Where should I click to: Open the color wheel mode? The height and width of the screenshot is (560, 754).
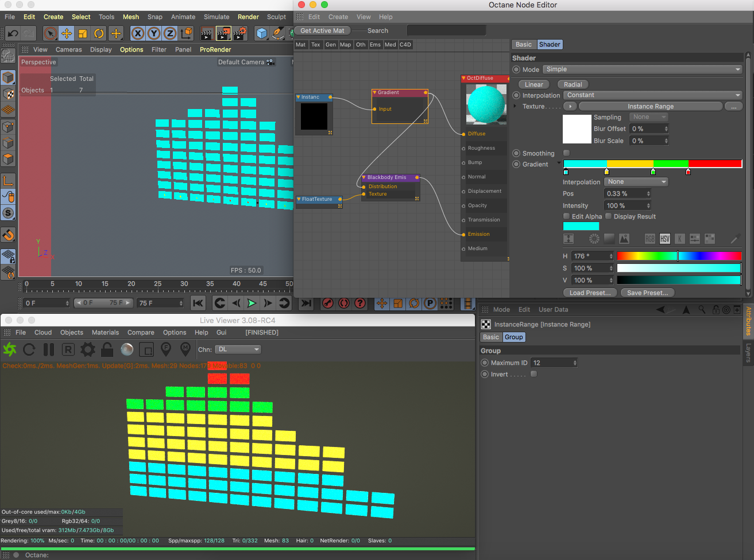pos(594,239)
